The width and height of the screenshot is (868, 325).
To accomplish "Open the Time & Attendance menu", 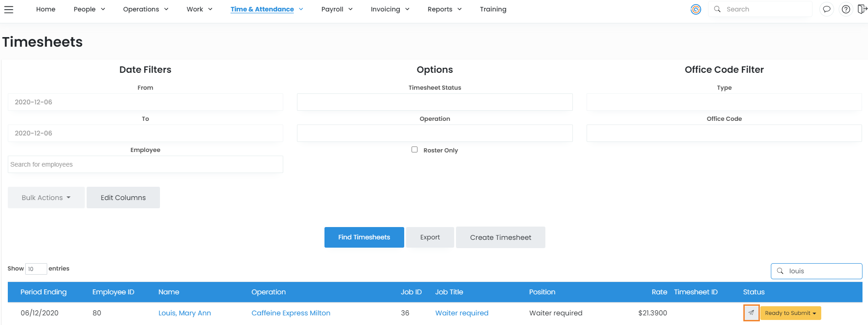I will [x=266, y=9].
